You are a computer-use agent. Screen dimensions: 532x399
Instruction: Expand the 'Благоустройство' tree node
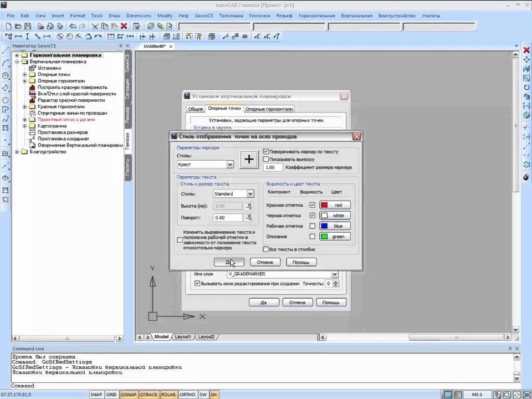tap(17, 152)
